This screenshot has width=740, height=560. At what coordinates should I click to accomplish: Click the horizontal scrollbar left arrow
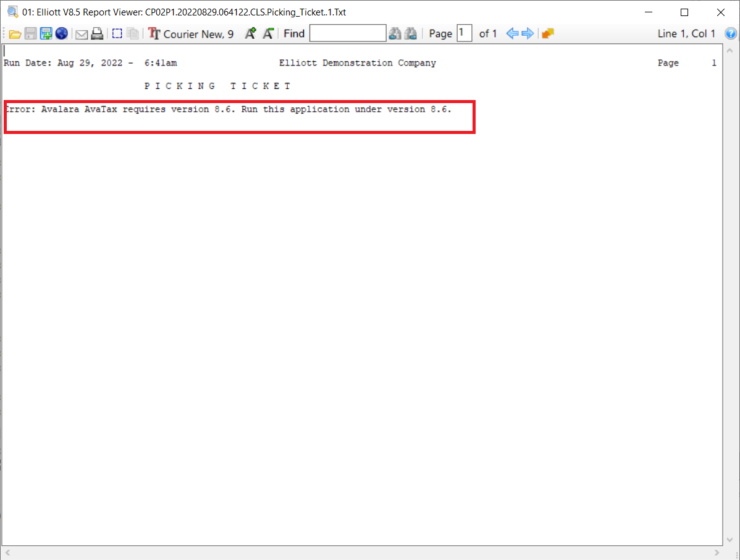(7, 553)
